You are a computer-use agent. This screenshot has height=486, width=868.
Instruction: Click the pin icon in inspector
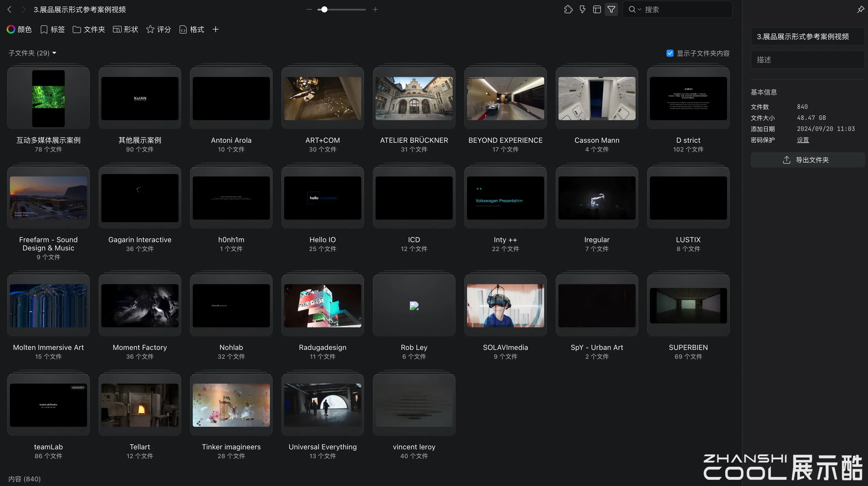(x=861, y=9)
